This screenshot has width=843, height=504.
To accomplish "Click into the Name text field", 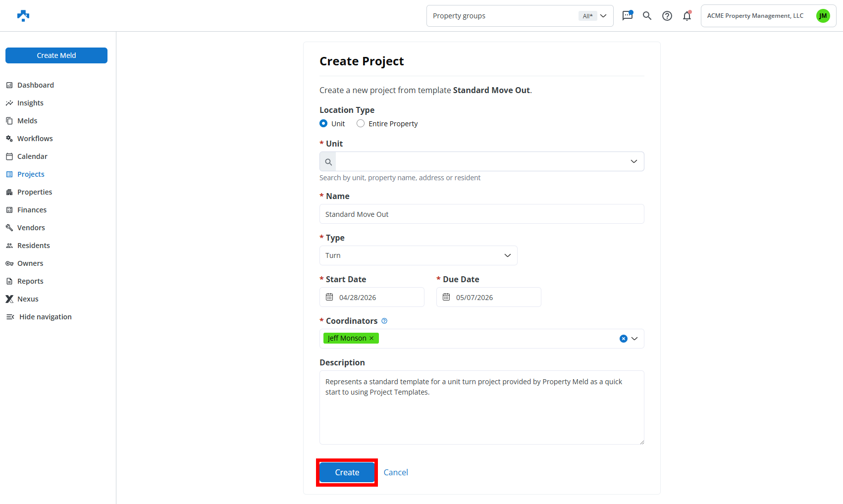I will [481, 214].
